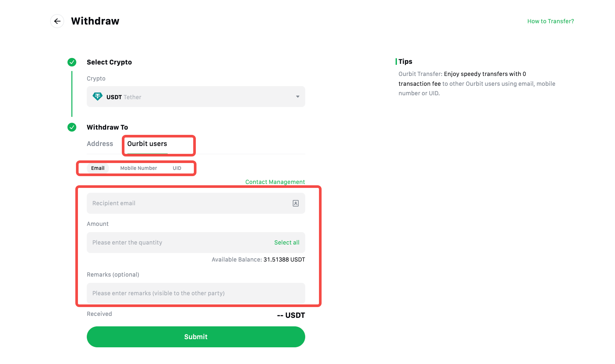This screenshot has width=615, height=364.
Task: Click the How to Transfer link
Action: [x=550, y=21]
